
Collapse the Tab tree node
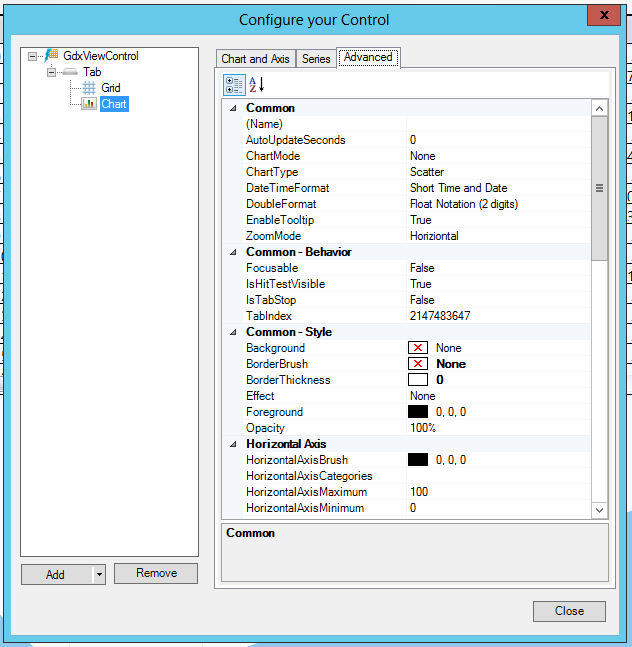(x=52, y=73)
